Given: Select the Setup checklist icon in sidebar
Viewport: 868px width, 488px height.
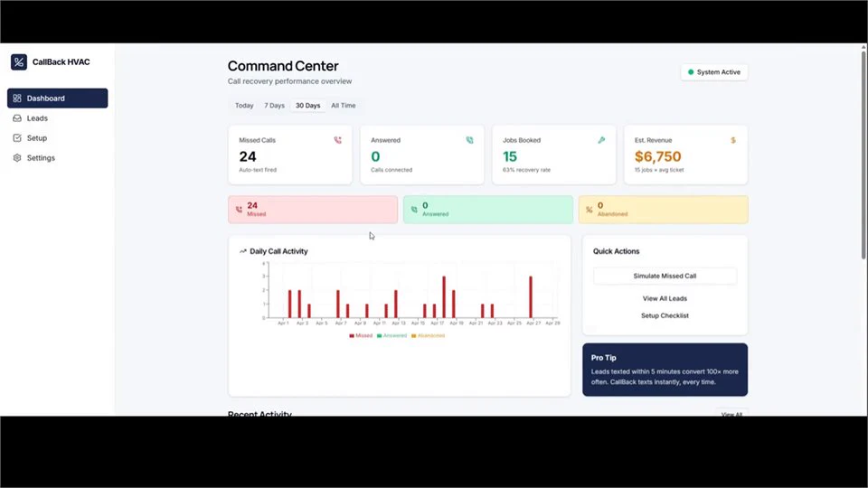Looking at the screenshot, I should click(x=17, y=138).
